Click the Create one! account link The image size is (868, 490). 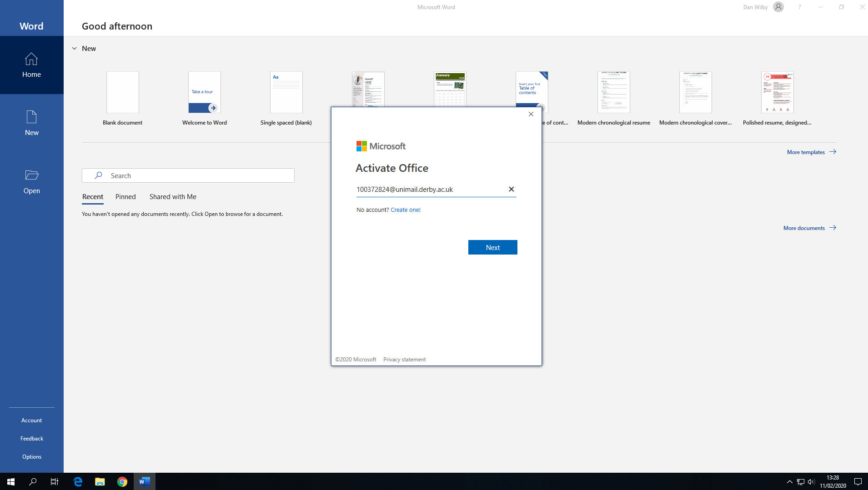click(406, 210)
